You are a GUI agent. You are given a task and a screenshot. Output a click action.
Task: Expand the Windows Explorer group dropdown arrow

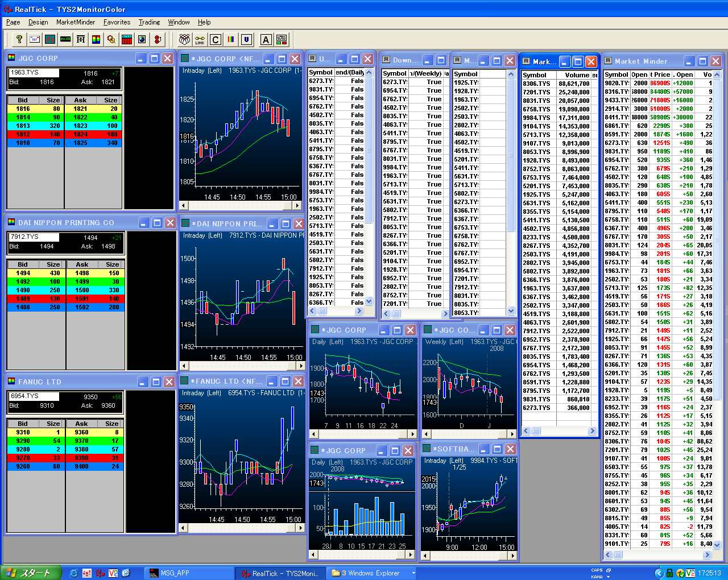click(413, 573)
